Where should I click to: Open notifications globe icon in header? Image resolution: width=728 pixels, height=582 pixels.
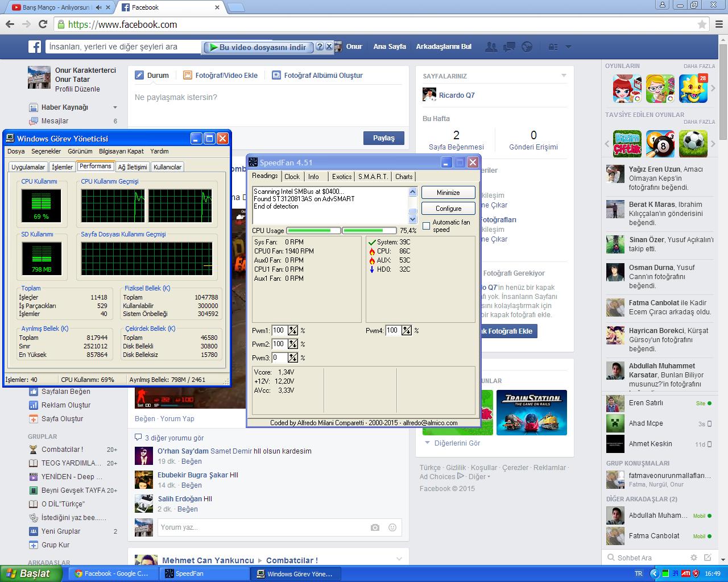coord(527,47)
